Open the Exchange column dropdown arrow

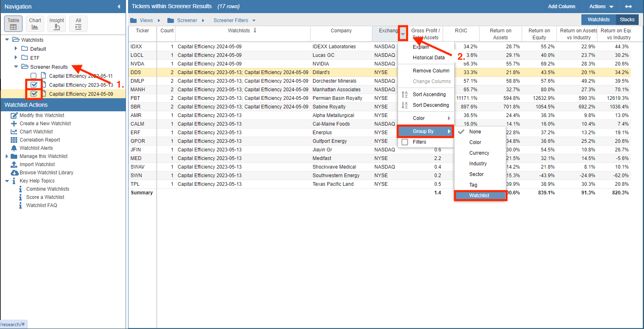[x=403, y=34]
